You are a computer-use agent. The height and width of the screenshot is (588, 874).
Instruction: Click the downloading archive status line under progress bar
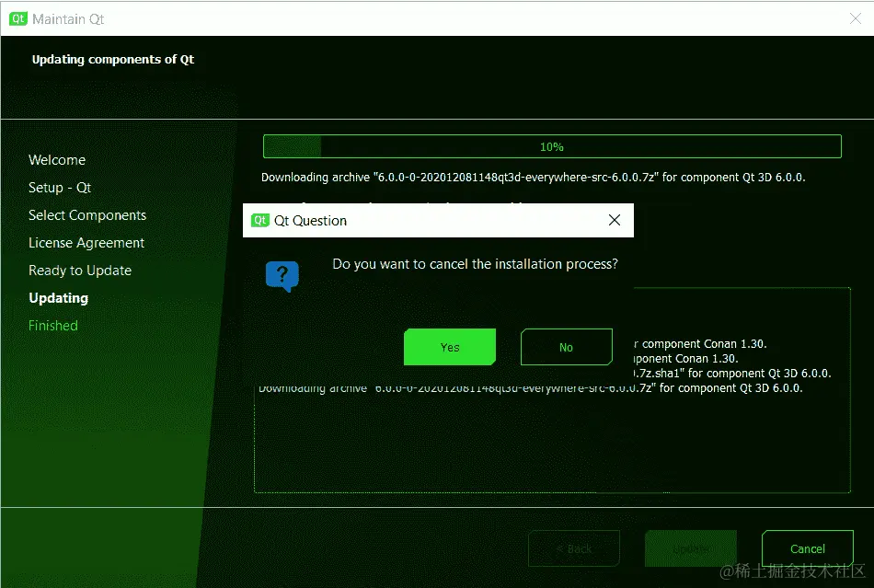[x=534, y=178]
